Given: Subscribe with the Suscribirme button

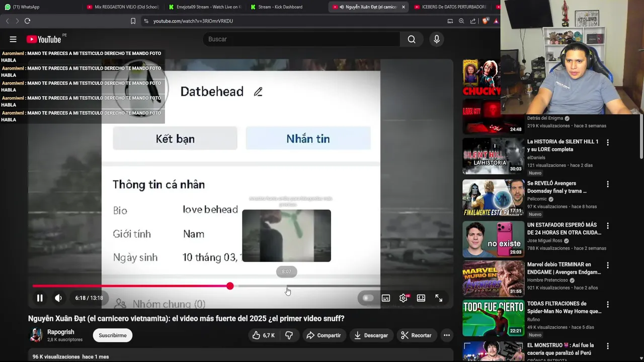Looking at the screenshot, I should tap(113, 335).
